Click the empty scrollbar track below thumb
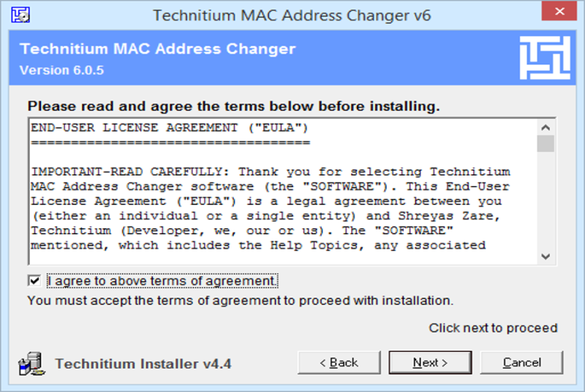 [546, 200]
